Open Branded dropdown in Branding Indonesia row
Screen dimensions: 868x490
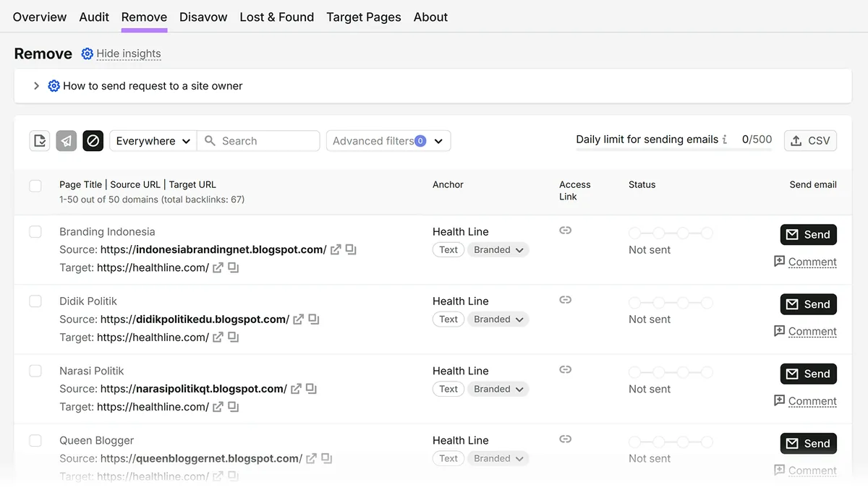[498, 250]
